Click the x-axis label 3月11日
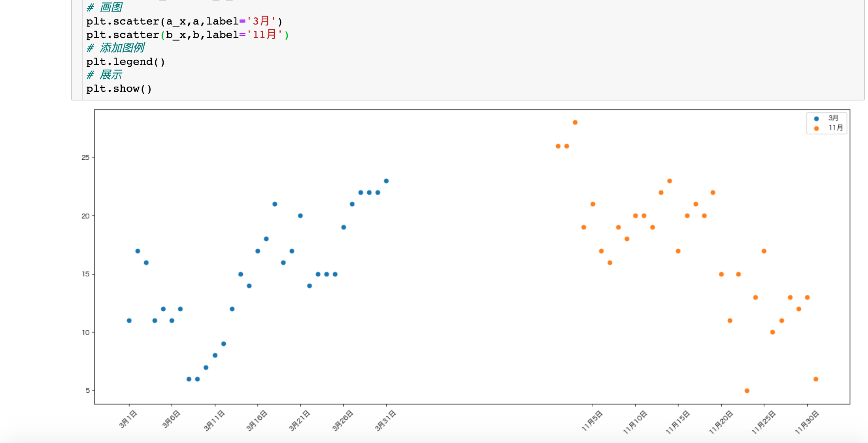868x443 pixels. (x=214, y=420)
